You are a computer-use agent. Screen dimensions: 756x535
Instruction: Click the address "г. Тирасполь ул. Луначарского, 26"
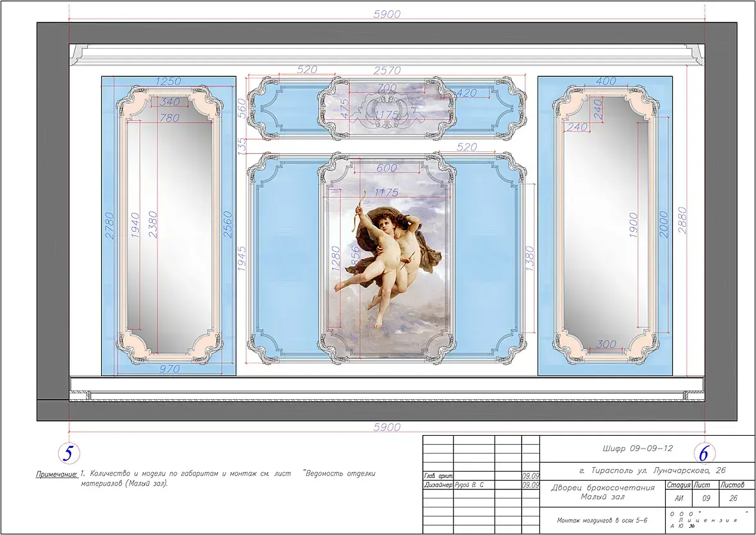[652, 470]
